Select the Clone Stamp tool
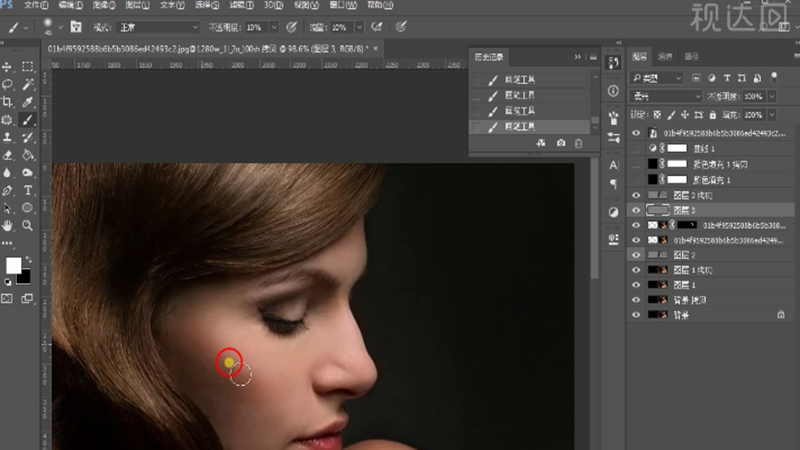 [7, 137]
